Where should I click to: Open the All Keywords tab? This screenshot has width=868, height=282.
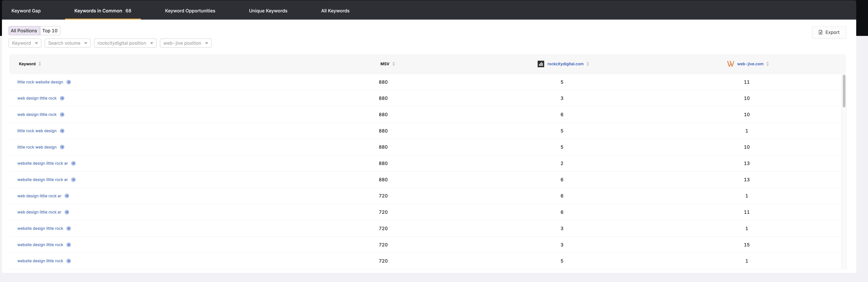click(x=335, y=11)
